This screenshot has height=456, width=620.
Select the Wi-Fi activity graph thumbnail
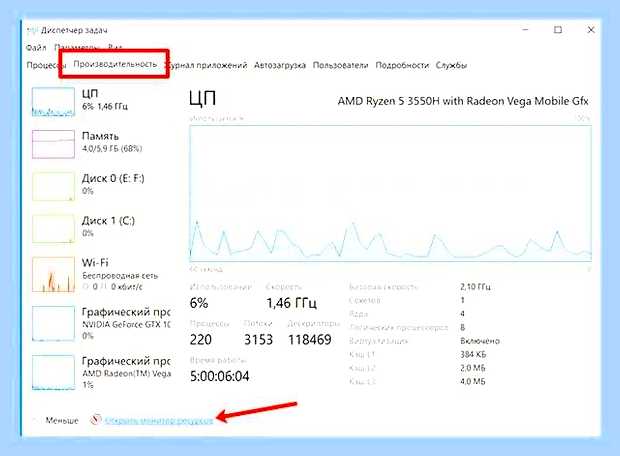53,274
